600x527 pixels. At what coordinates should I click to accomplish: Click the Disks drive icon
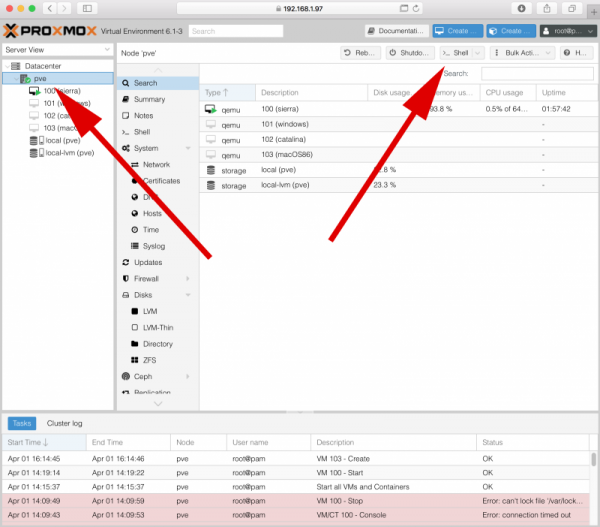(126, 295)
